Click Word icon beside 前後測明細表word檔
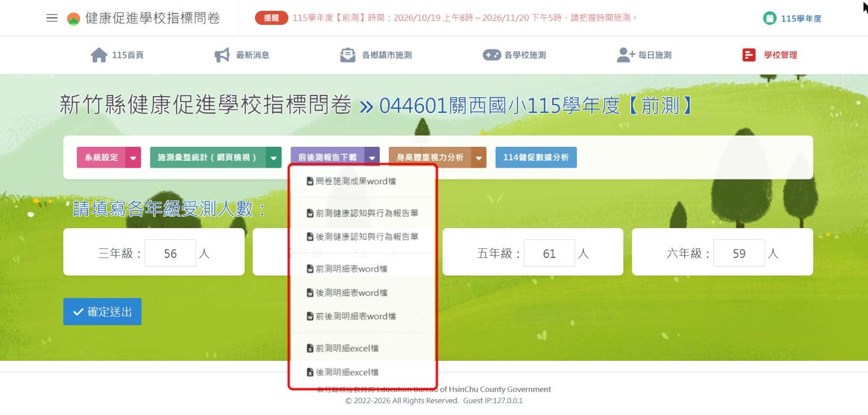 [310, 316]
